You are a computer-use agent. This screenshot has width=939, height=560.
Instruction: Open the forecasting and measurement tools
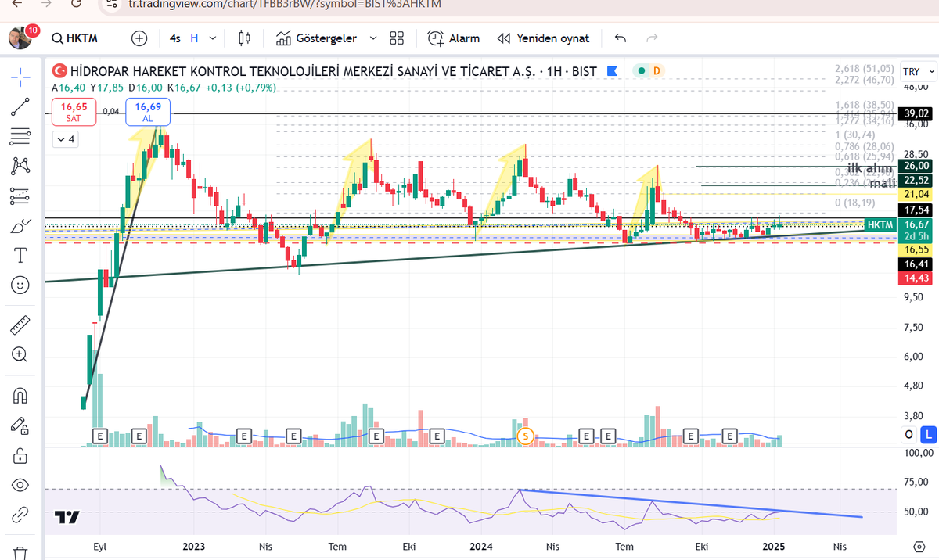[x=20, y=196]
